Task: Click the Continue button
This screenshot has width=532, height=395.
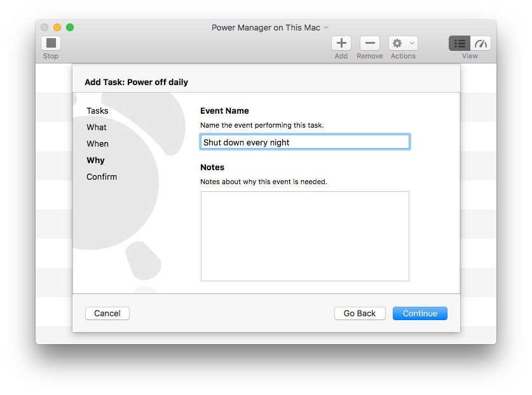Action: [420, 313]
